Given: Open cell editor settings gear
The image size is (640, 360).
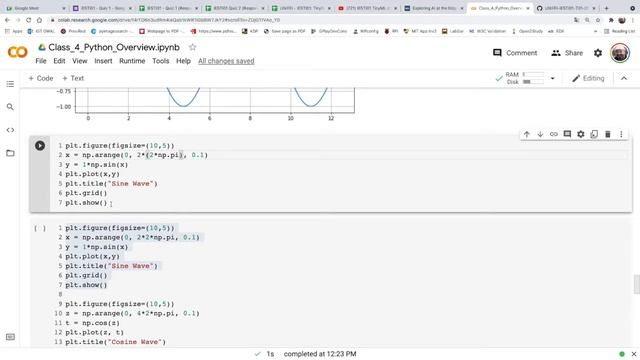Looking at the screenshot, I should click(x=580, y=134).
